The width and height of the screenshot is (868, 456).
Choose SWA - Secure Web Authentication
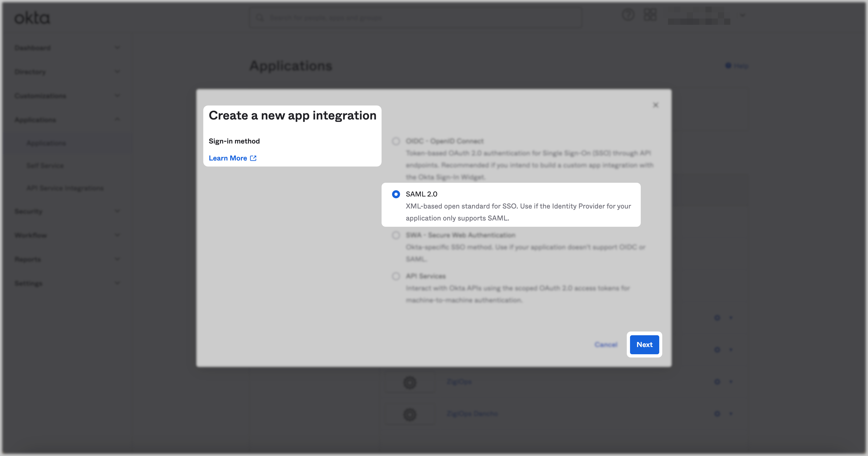tap(396, 235)
